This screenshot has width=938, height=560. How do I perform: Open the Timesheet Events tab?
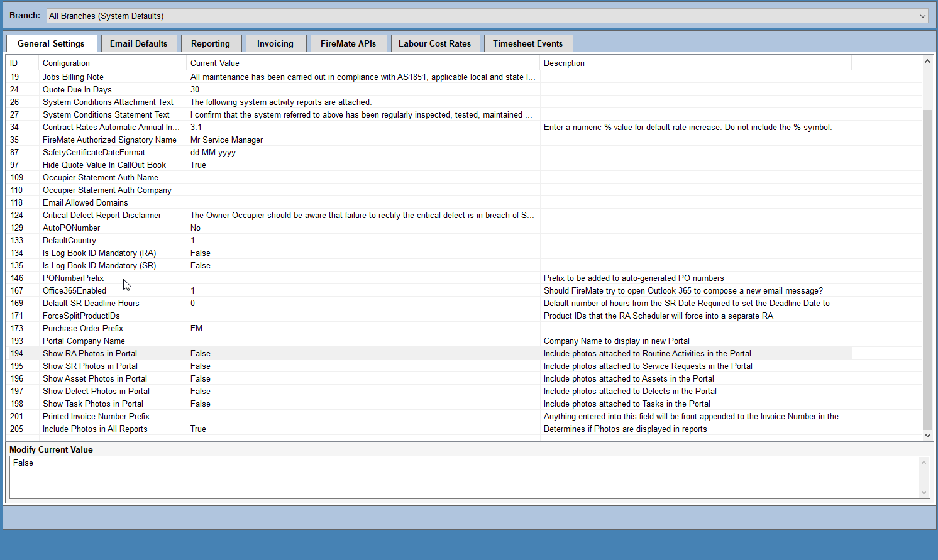coord(528,43)
